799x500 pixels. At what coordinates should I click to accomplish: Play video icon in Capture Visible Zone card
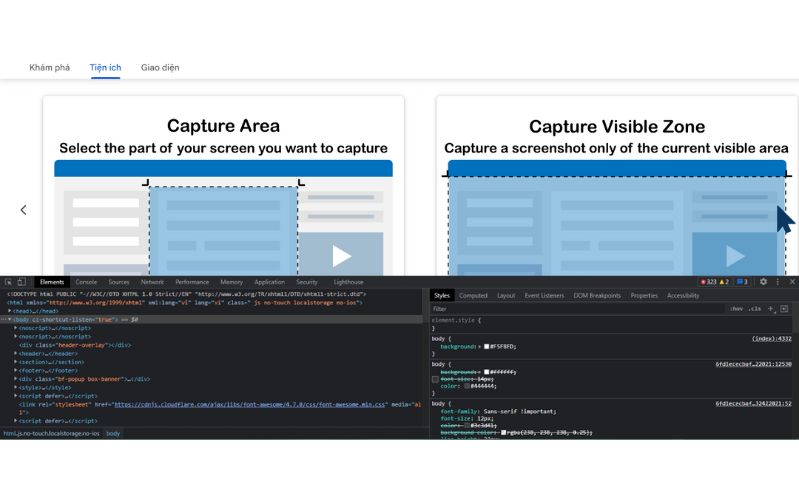pos(735,256)
